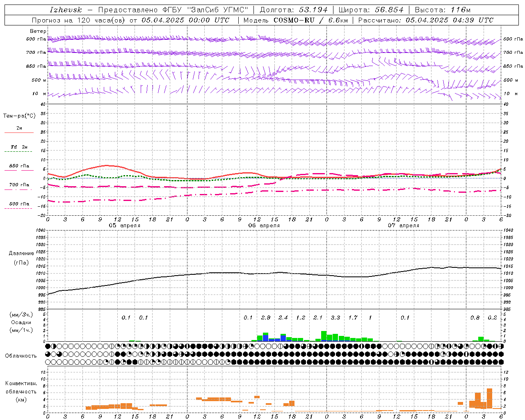Click the 'Ветер' wind panel label
Screen dimensions: 525x420
pos(38,31)
